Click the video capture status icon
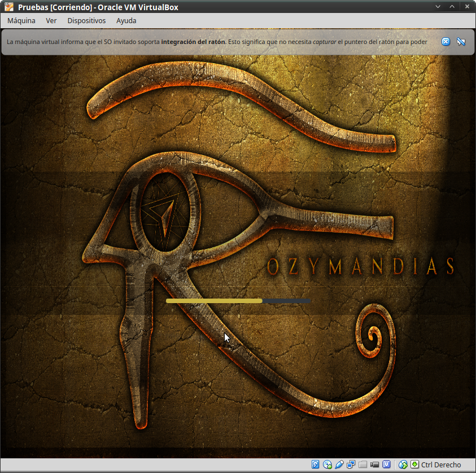 [x=375, y=465]
